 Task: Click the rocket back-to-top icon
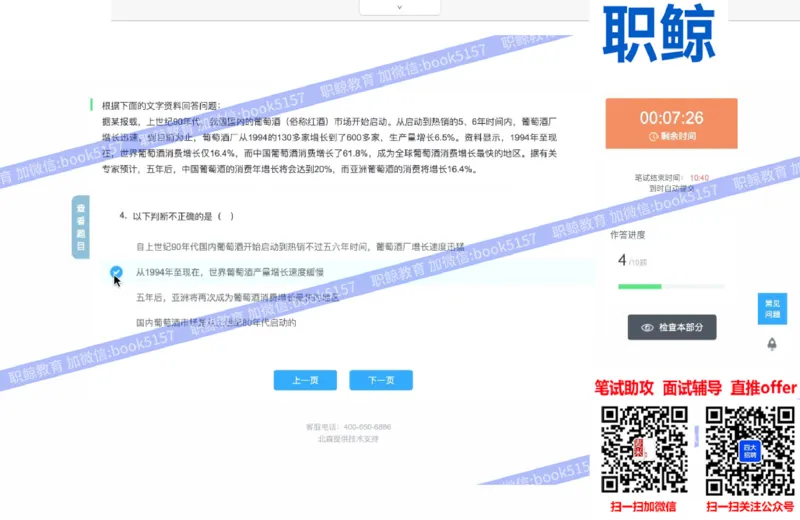[772, 344]
